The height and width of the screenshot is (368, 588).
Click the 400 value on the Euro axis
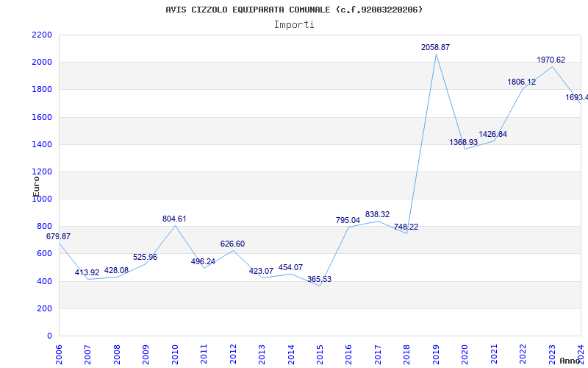coord(45,281)
